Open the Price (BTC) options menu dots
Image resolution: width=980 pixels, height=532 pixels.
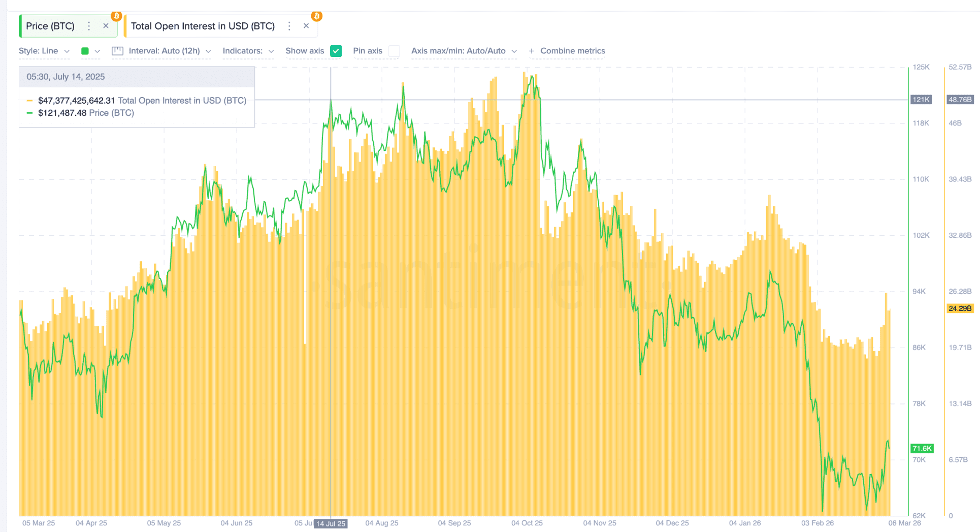point(89,26)
